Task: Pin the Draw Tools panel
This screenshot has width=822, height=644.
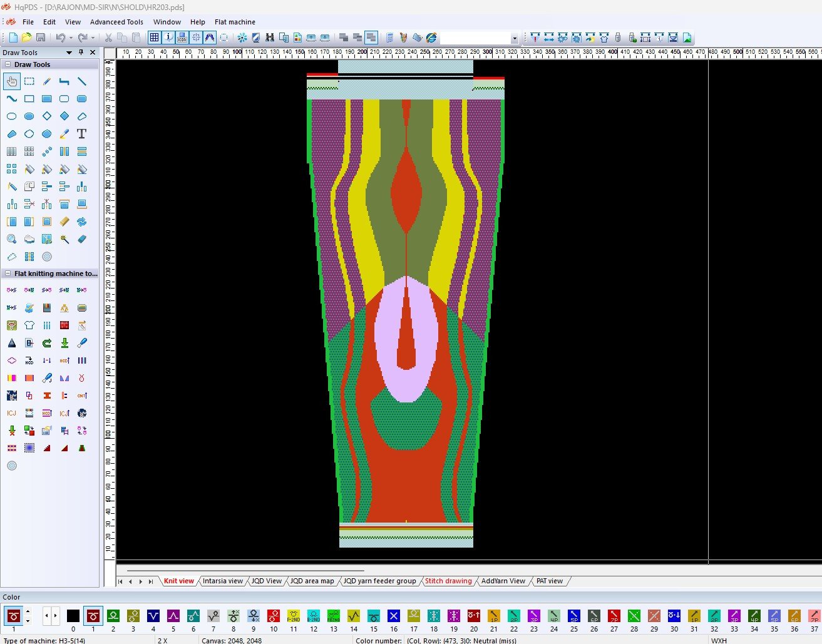Action: point(81,53)
